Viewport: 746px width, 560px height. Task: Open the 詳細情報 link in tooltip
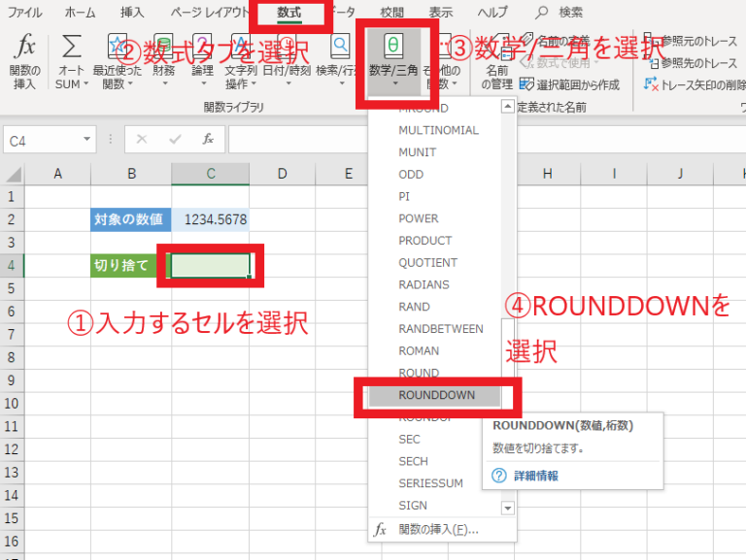coord(536,476)
